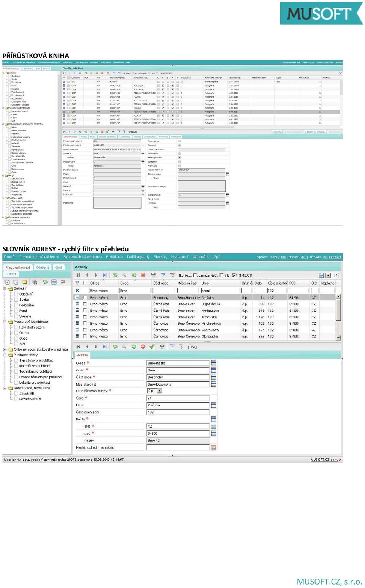The height and width of the screenshot is (588, 365).
Task: Go to previous record in Adresy toolbar
Action: coord(87,275)
